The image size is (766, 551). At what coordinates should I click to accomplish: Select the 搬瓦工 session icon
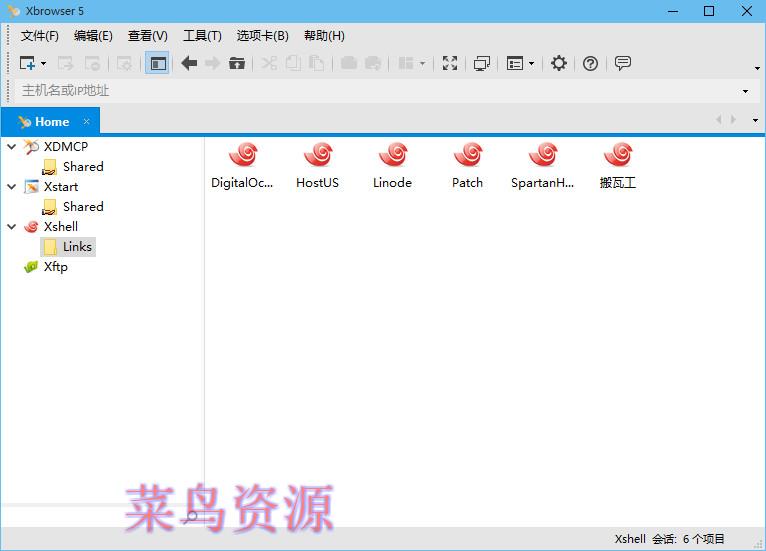pyautogui.click(x=617, y=166)
